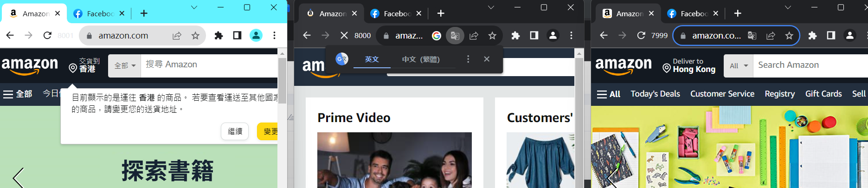Expand tab search chevron in the middle window
This screenshot has height=188, width=868.
[491, 7]
